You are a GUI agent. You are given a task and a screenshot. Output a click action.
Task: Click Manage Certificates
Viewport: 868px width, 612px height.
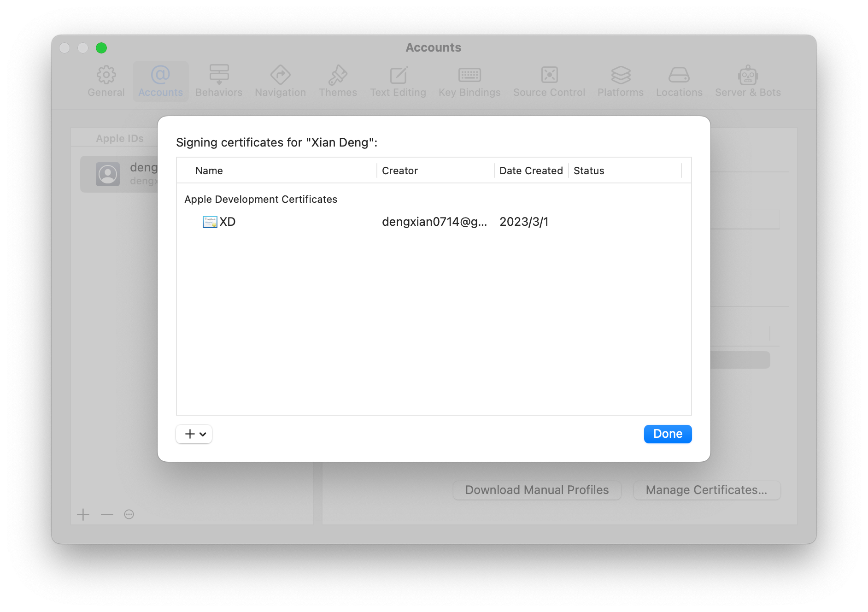click(707, 490)
